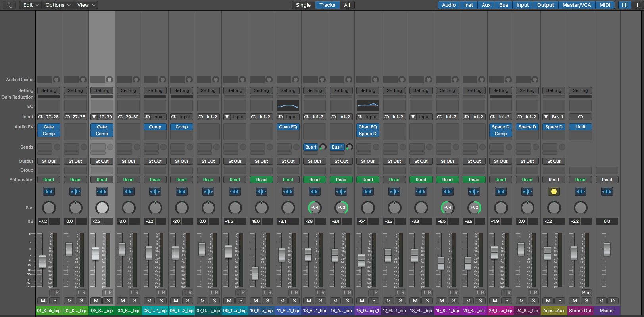Click the waveform icon on Master strip
Viewport: 644px width, 317px height.
click(607, 192)
